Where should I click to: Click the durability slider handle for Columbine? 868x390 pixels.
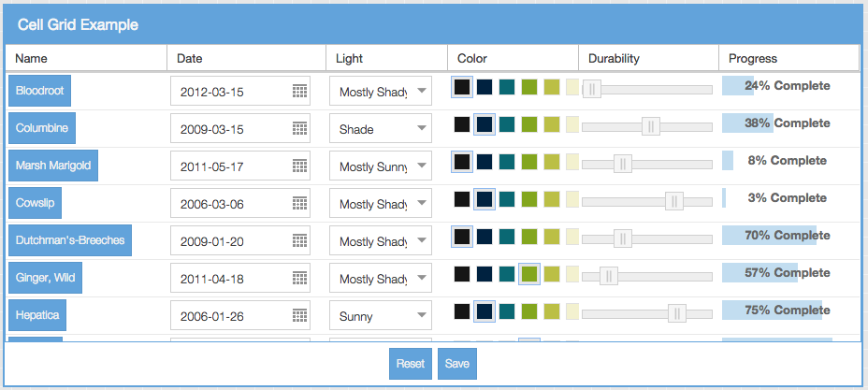pyautogui.click(x=651, y=126)
